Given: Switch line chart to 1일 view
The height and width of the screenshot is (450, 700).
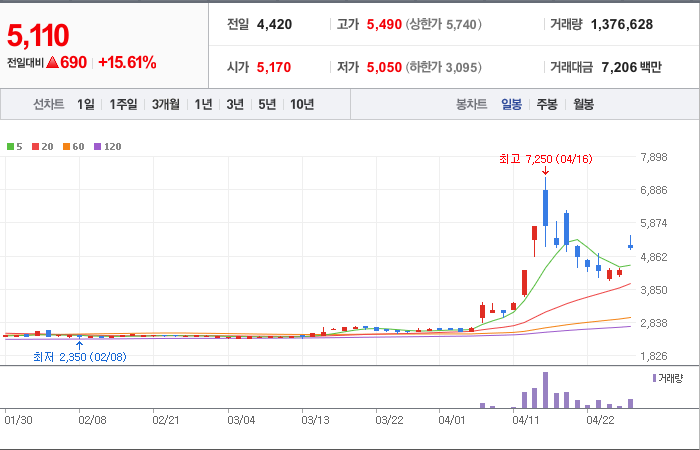Looking at the screenshot, I should coord(86,104).
